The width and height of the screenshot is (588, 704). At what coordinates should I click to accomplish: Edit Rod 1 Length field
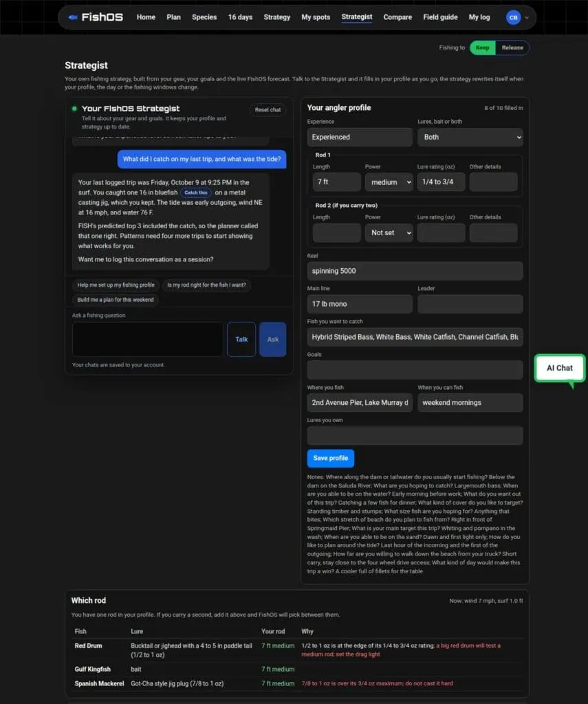(336, 181)
